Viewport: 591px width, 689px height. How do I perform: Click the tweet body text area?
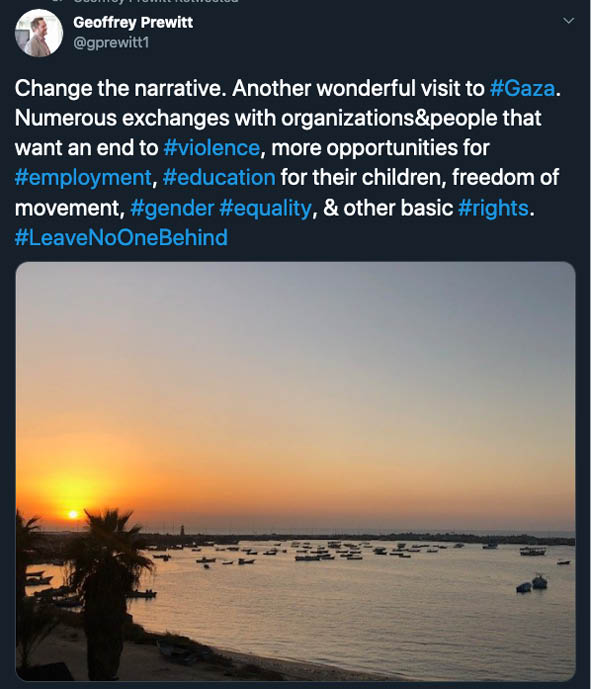click(287, 163)
